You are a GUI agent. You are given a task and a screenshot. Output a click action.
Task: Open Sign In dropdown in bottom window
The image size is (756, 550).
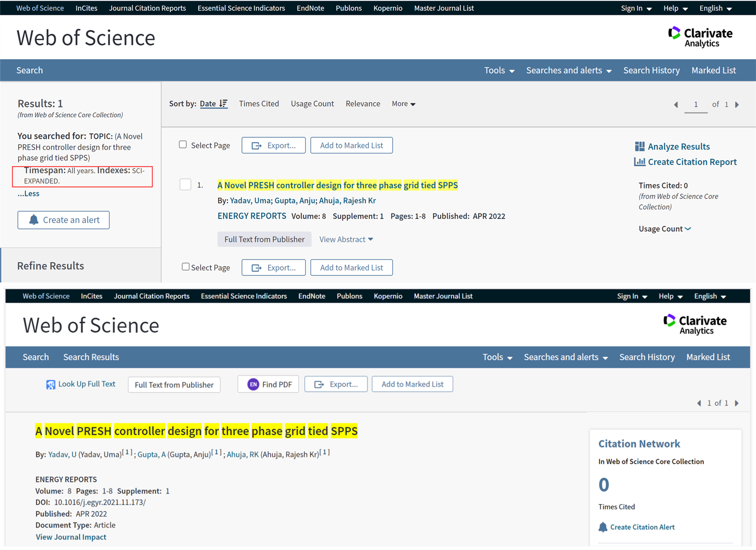pos(632,296)
